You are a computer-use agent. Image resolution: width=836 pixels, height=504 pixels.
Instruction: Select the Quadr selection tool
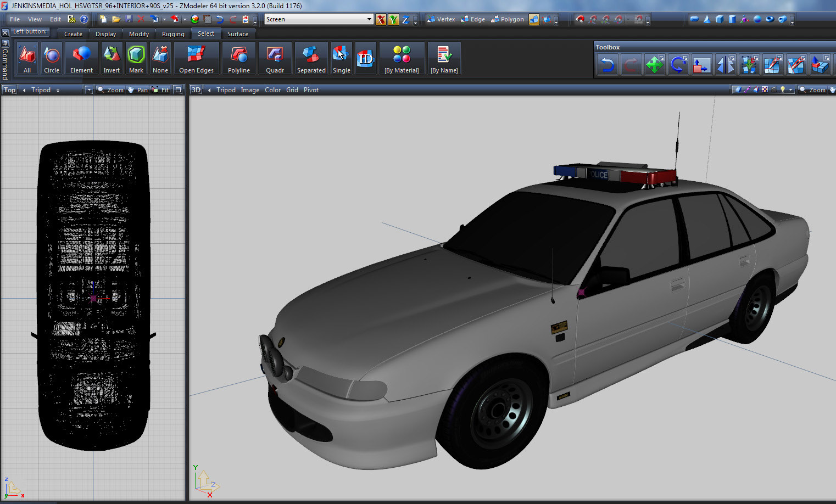pyautogui.click(x=275, y=58)
